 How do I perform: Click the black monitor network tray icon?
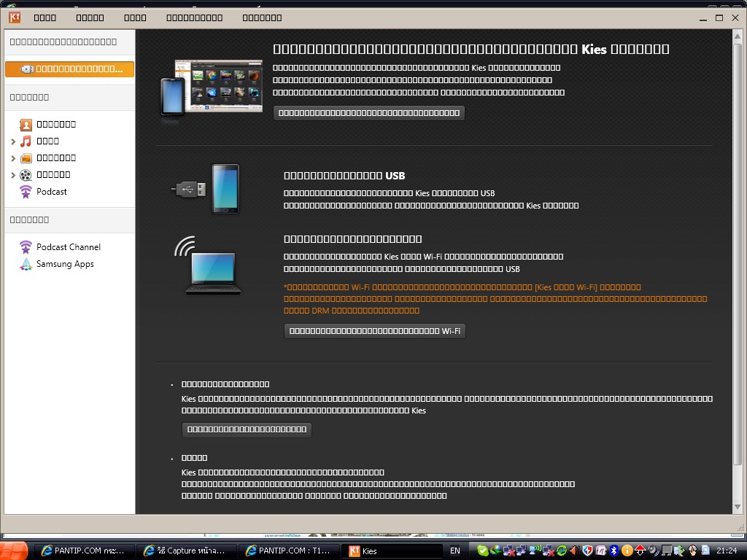667,551
